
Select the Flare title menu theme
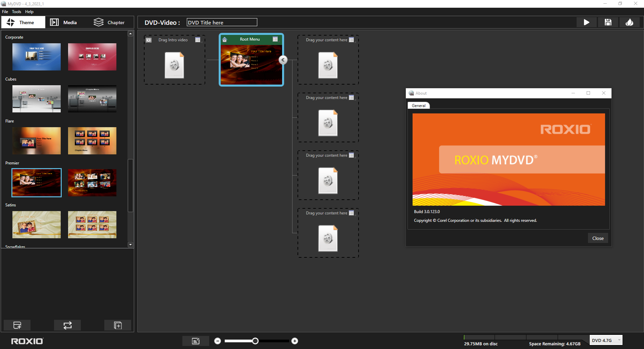pos(37,141)
